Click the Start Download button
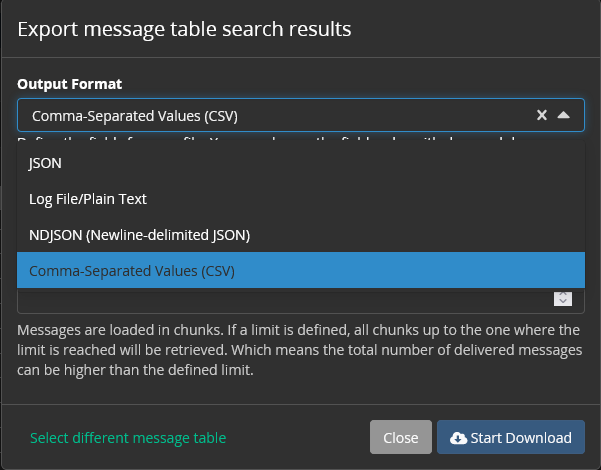The width and height of the screenshot is (601, 470). [511, 437]
